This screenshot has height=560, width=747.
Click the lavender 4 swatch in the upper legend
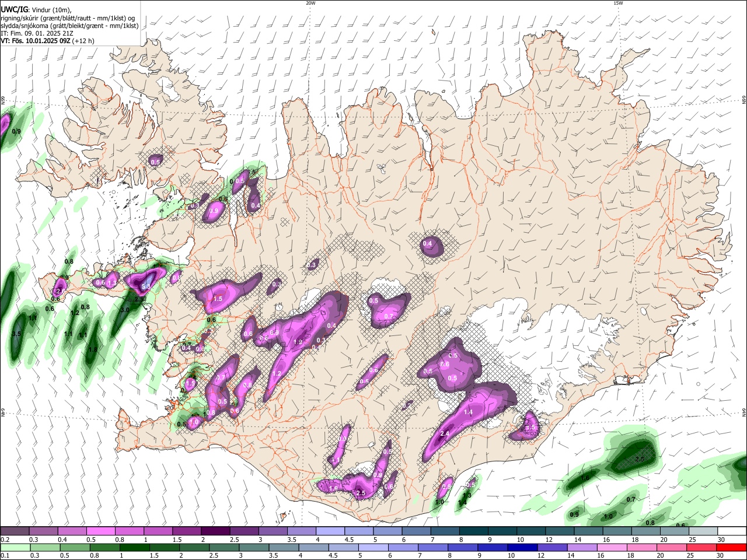(x=330, y=531)
